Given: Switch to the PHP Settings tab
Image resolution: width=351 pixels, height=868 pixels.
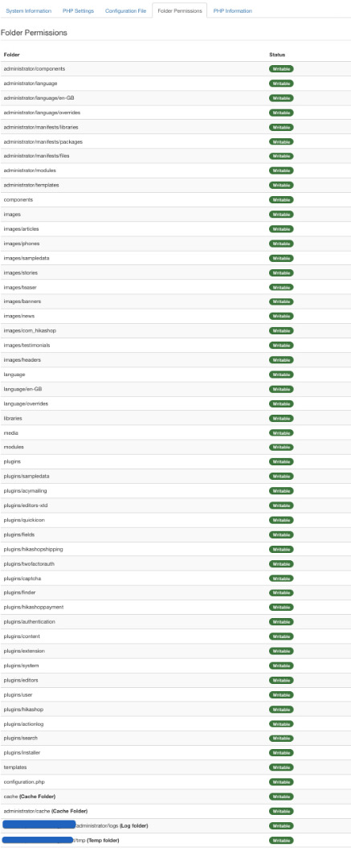Looking at the screenshot, I should click(x=78, y=11).
